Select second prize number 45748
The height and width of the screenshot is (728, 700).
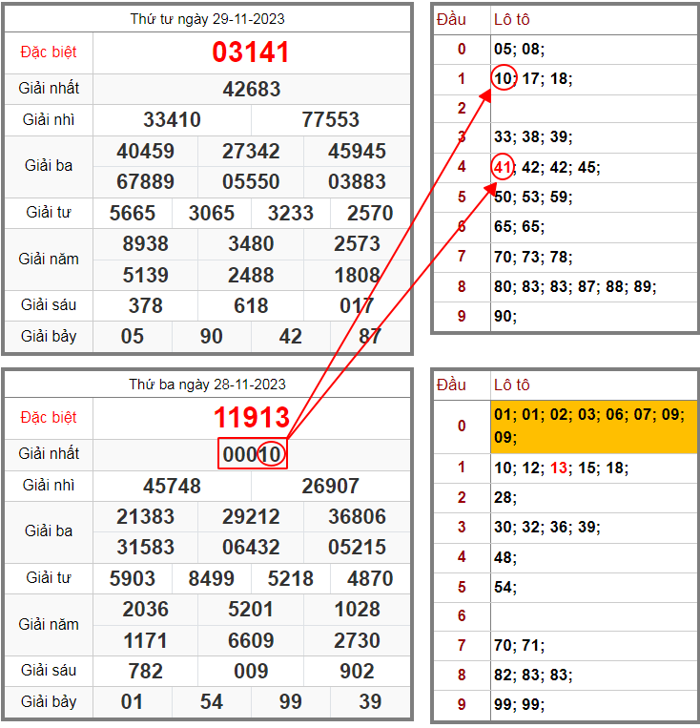point(172,486)
